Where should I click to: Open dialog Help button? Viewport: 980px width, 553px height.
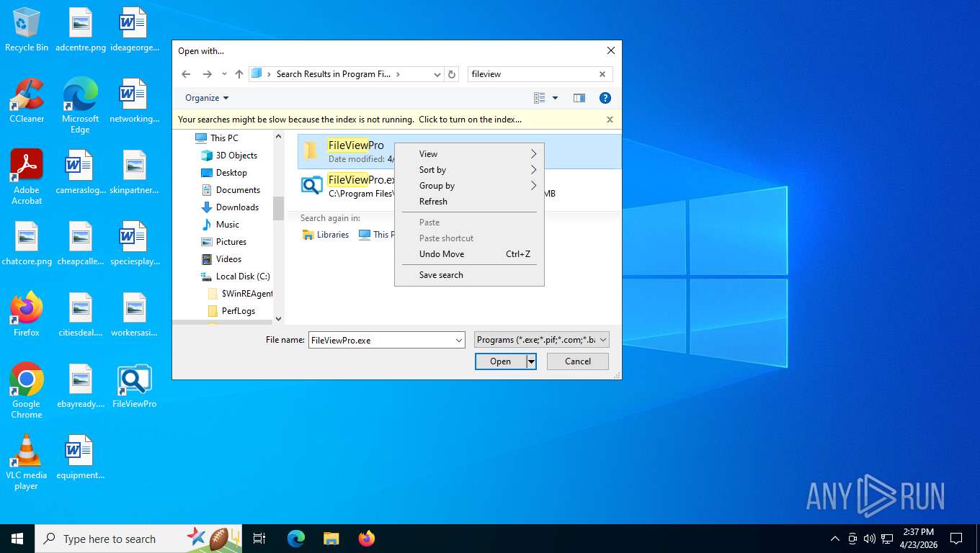605,98
